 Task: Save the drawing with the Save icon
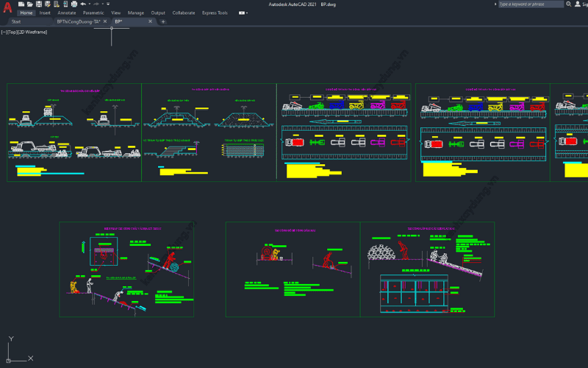click(38, 4)
